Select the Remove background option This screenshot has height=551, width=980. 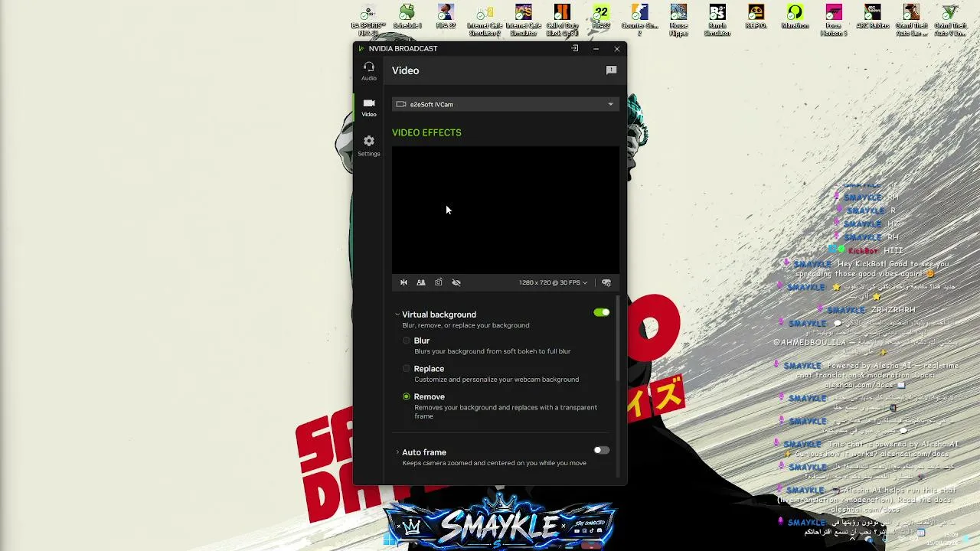(407, 396)
